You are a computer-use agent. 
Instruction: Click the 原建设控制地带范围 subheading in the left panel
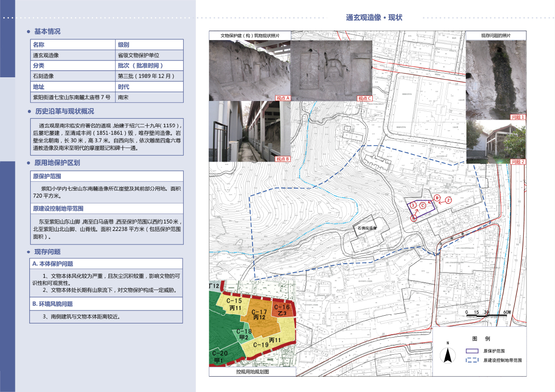coord(58,209)
